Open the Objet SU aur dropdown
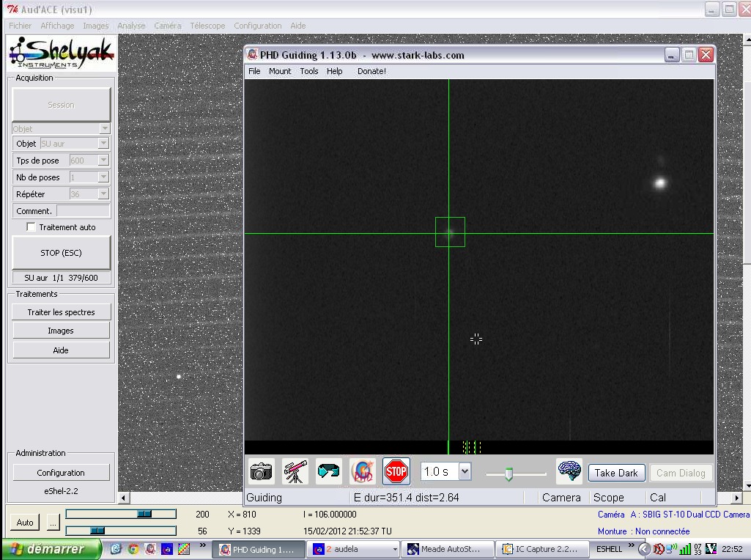This screenshot has height=560, width=751. coord(103,144)
